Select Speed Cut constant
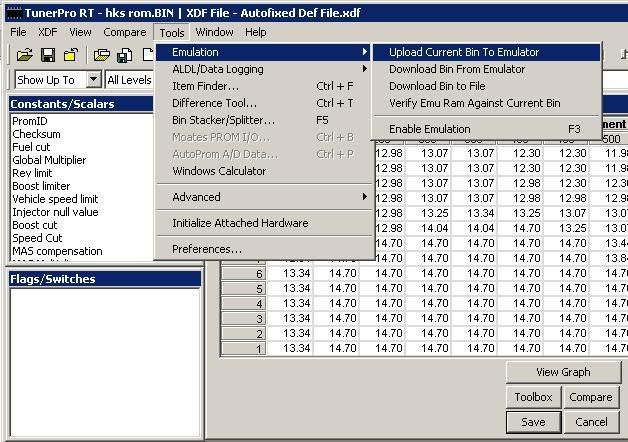628x442 pixels. pos(37,238)
